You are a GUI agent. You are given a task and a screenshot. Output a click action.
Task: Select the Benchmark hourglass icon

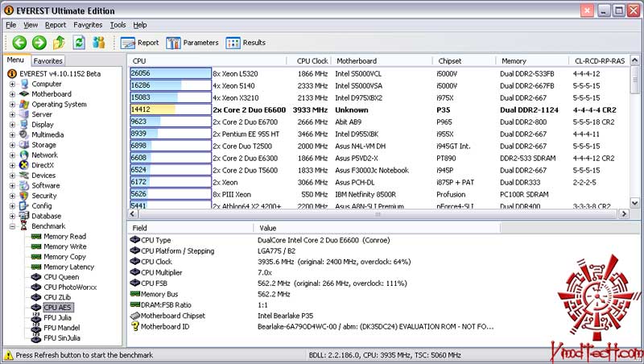point(24,226)
